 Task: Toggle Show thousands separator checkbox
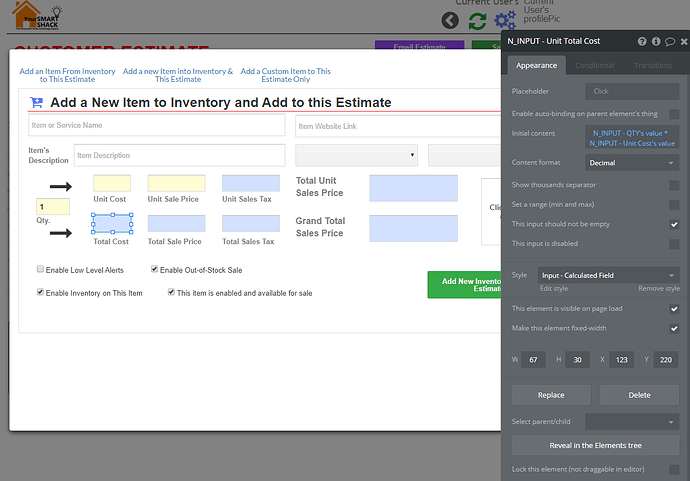pyautogui.click(x=674, y=185)
